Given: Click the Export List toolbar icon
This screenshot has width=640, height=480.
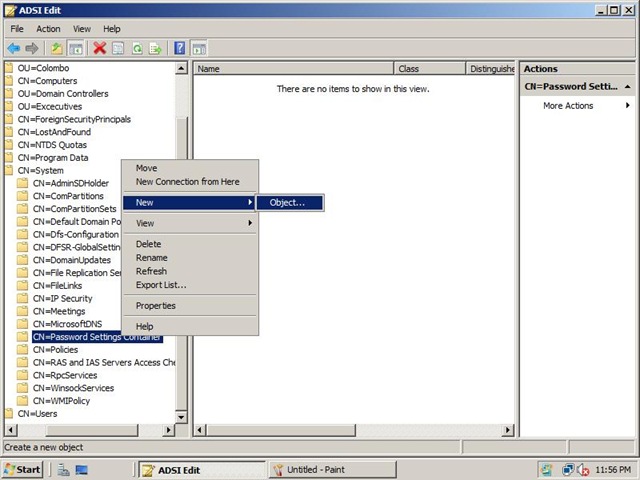Looking at the screenshot, I should point(155,49).
